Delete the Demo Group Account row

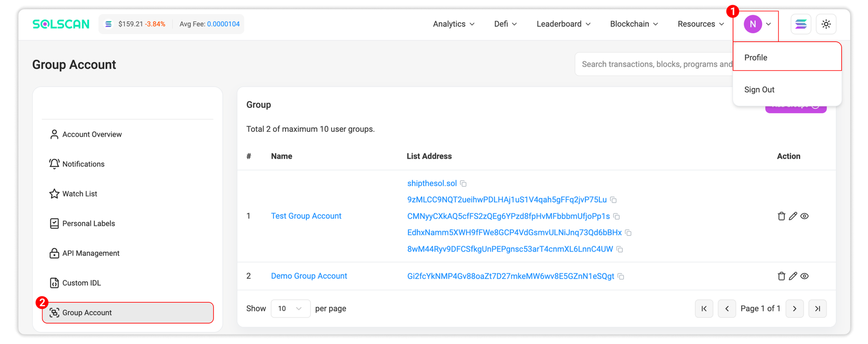[x=781, y=276]
